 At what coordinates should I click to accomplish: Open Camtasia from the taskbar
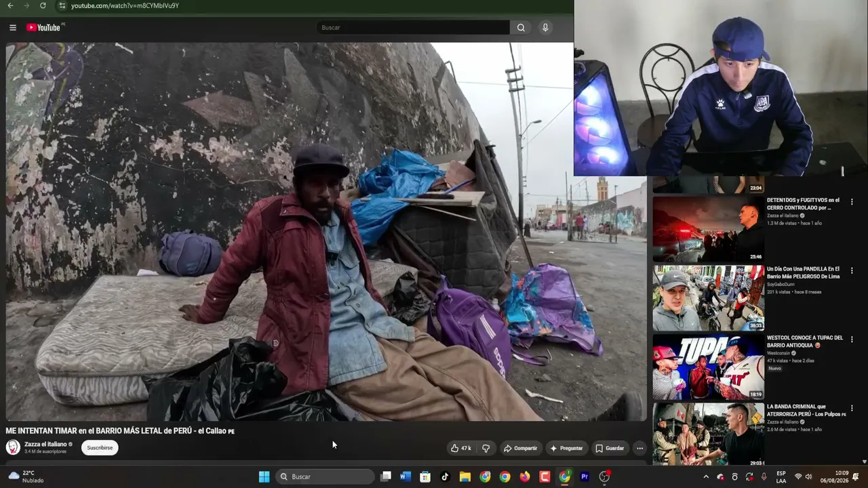[x=545, y=476]
